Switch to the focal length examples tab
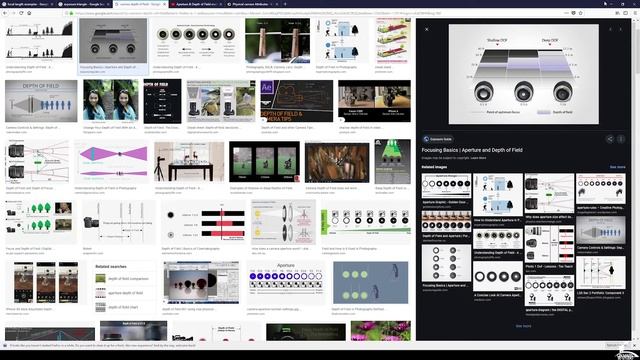640x360 pixels. coord(28,4)
